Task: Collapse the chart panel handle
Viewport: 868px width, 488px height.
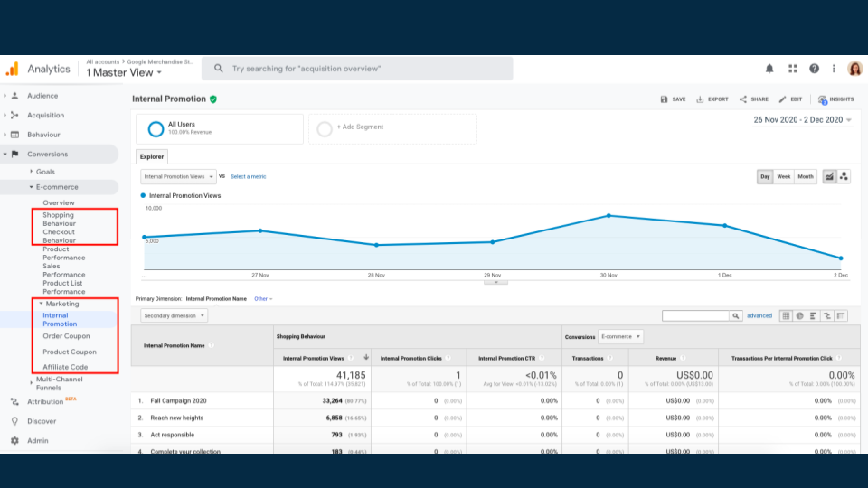Action: tap(496, 282)
